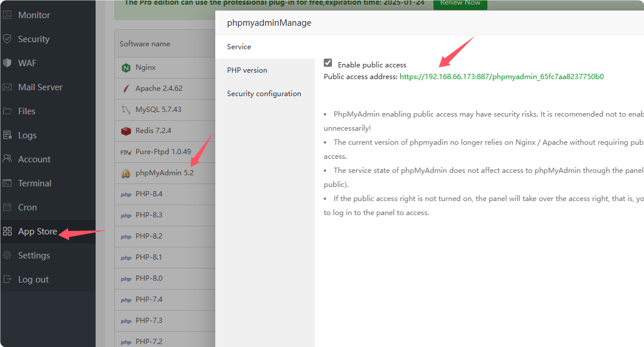Click MySQL 5.7.43 in software list

coord(158,109)
